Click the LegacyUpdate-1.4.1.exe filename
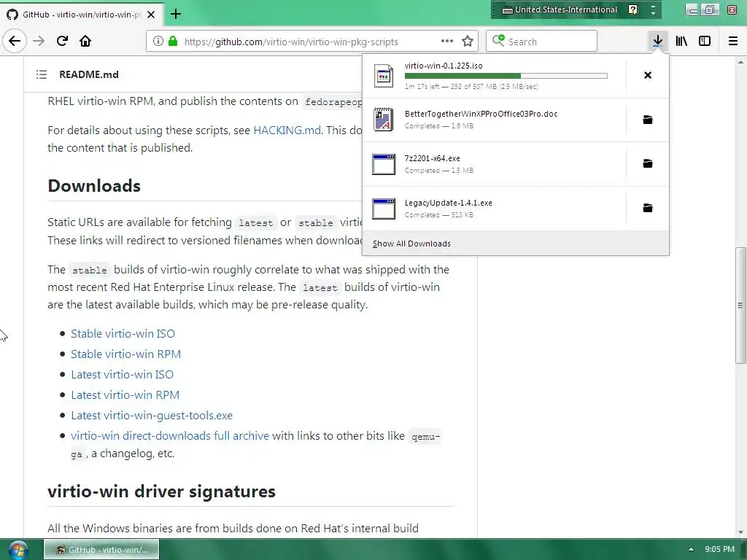Viewport: 747px width, 560px height. tap(449, 203)
